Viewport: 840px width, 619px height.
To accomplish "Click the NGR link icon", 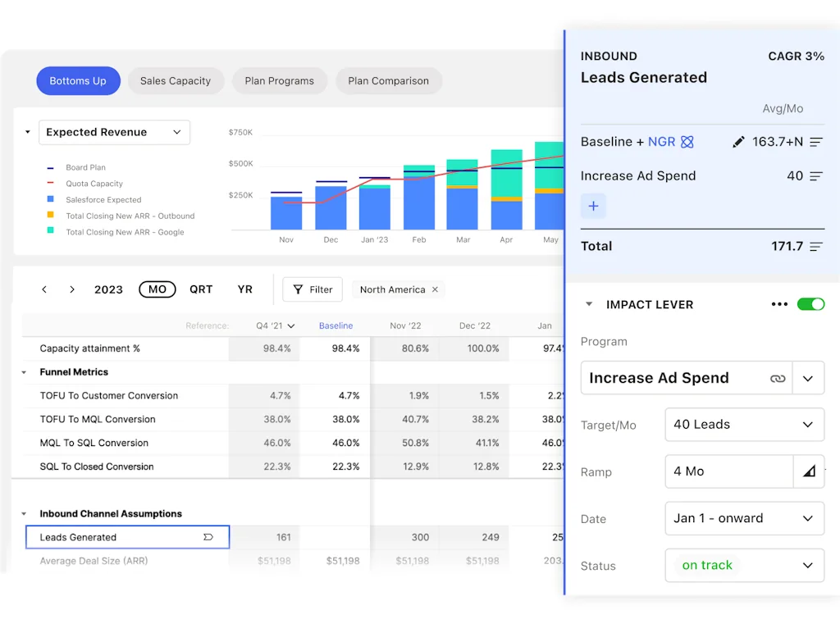I will coord(687,142).
